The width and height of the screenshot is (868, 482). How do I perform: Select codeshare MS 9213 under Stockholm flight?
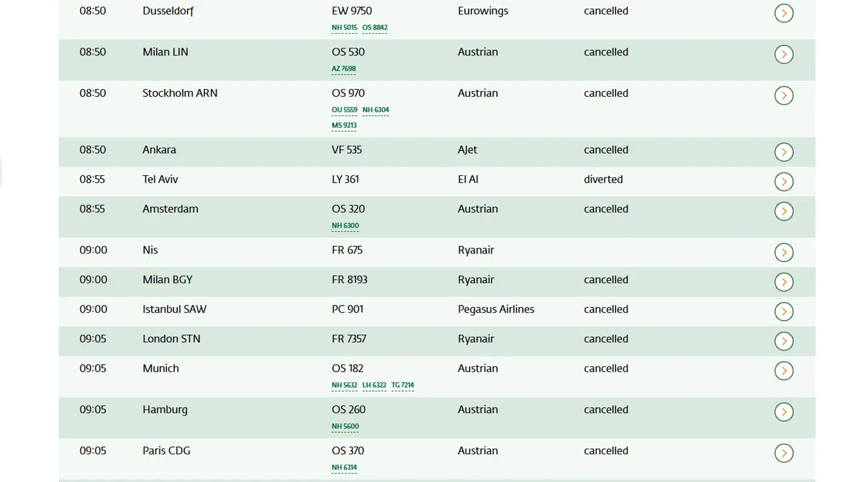coord(344,126)
